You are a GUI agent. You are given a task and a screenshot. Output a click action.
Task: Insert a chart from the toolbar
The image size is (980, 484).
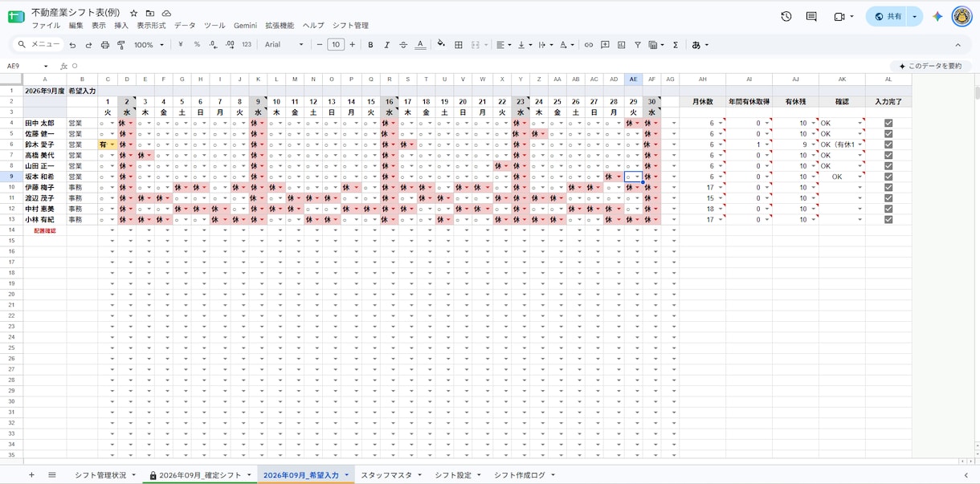pos(622,45)
